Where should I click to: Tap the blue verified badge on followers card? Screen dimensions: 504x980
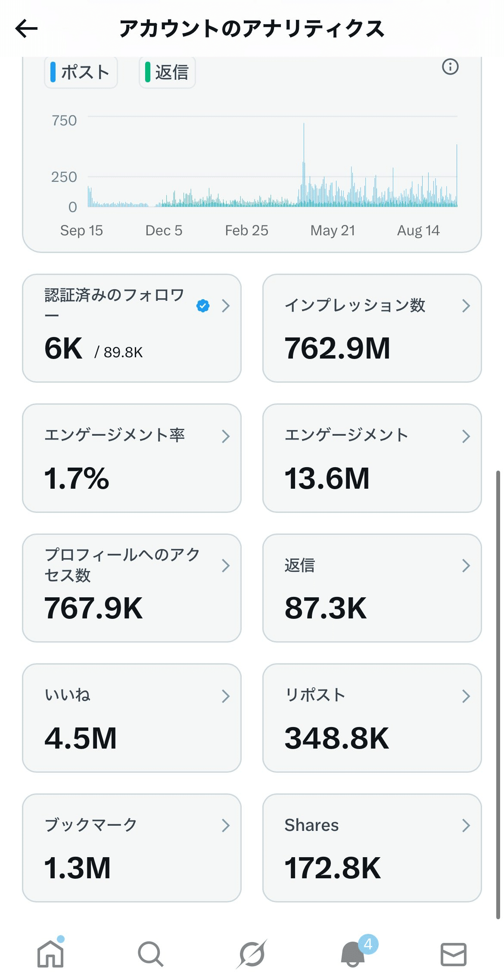pos(202,306)
